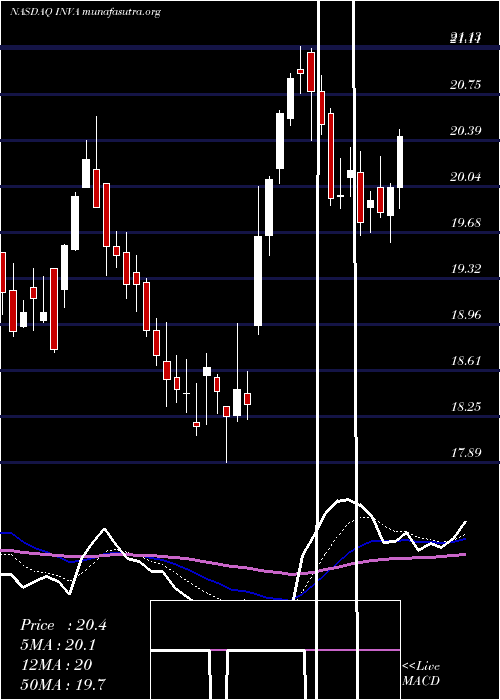Viewport: 500px width, 700px height.
Task: Click the tall white candle rising from 18.96
Action: tap(258, 281)
